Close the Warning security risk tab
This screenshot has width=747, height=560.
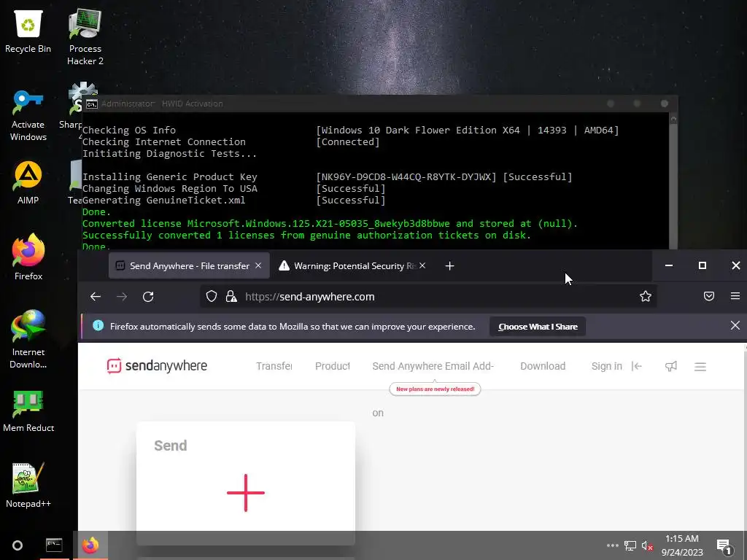tap(422, 265)
